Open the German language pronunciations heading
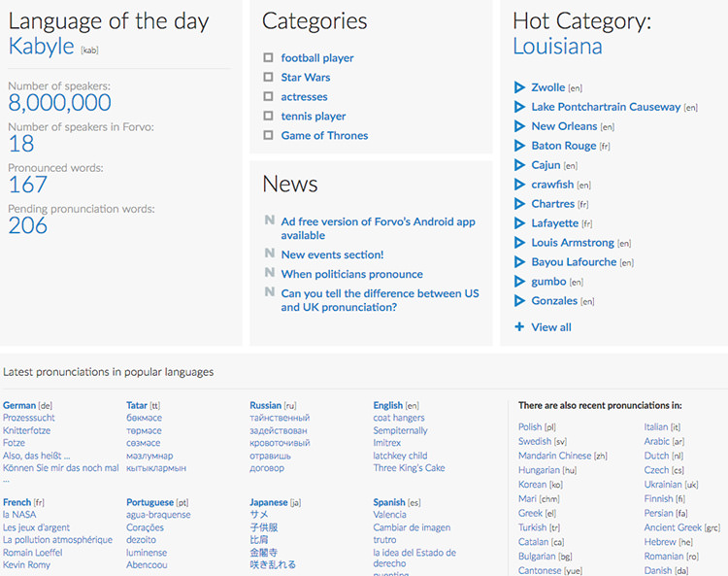 (19, 405)
